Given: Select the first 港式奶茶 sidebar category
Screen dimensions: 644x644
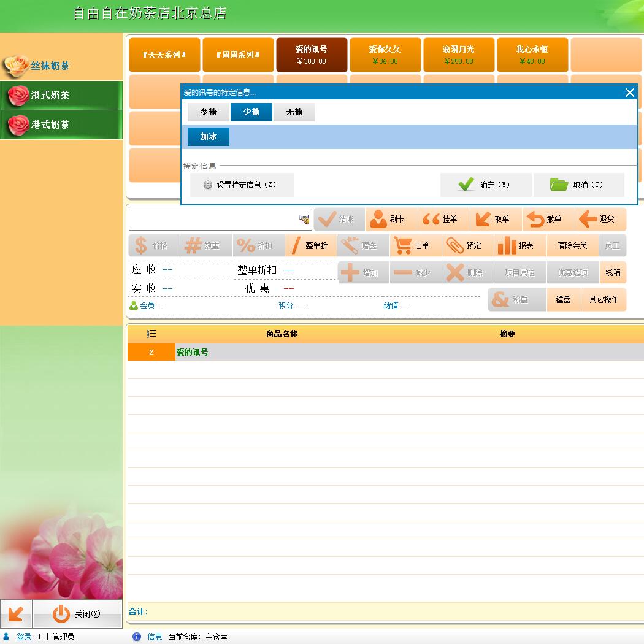Looking at the screenshot, I should pos(50,96).
